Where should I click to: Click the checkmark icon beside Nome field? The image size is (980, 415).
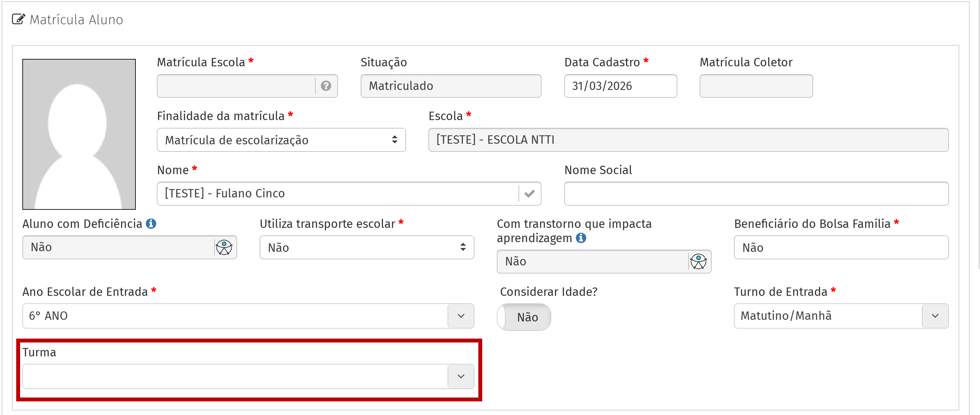[529, 194]
